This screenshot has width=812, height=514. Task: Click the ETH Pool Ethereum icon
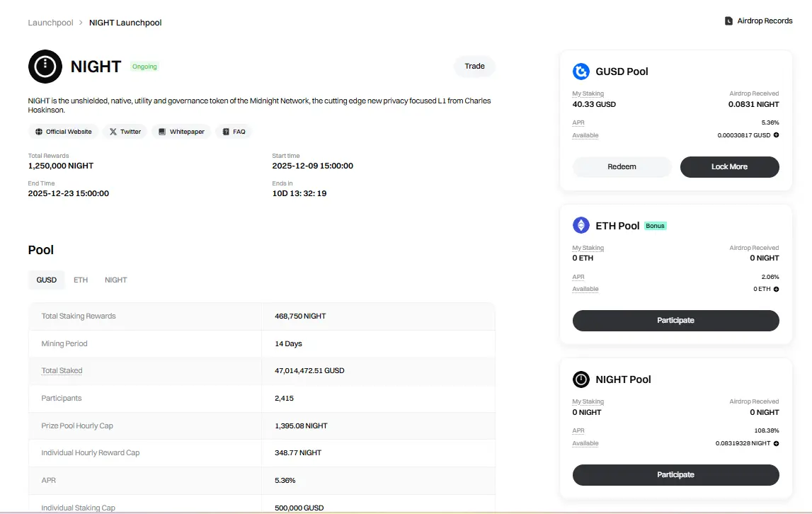581,226
